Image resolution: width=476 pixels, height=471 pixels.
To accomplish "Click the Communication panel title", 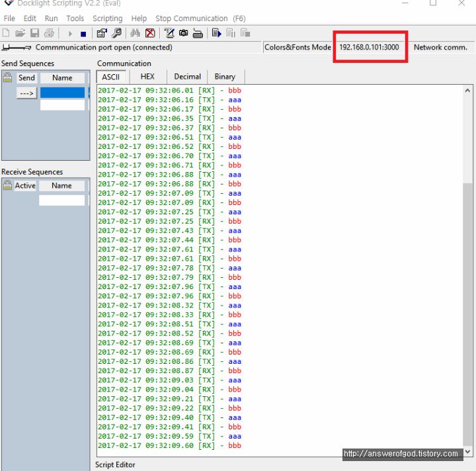I will point(124,64).
